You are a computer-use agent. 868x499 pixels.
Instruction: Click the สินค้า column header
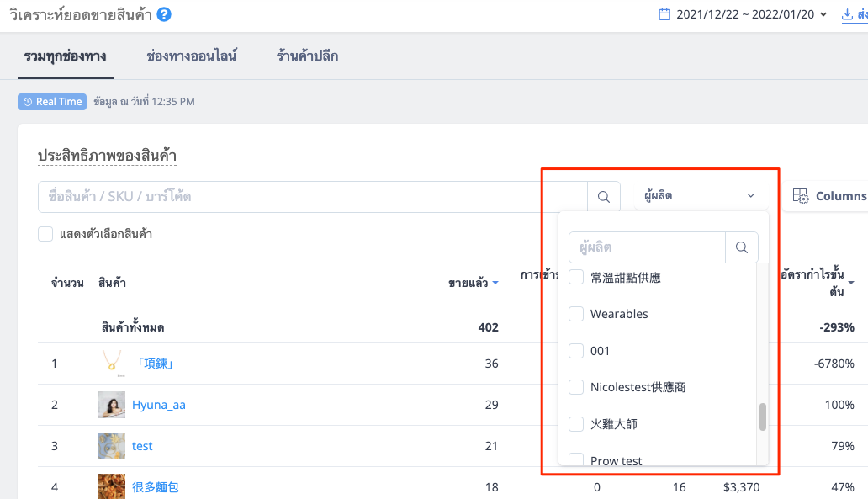pos(113,283)
